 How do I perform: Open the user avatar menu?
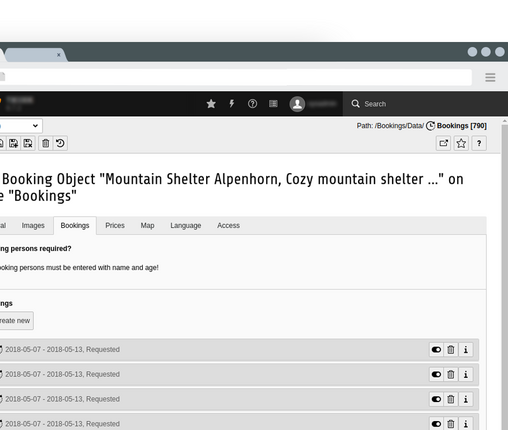297,104
